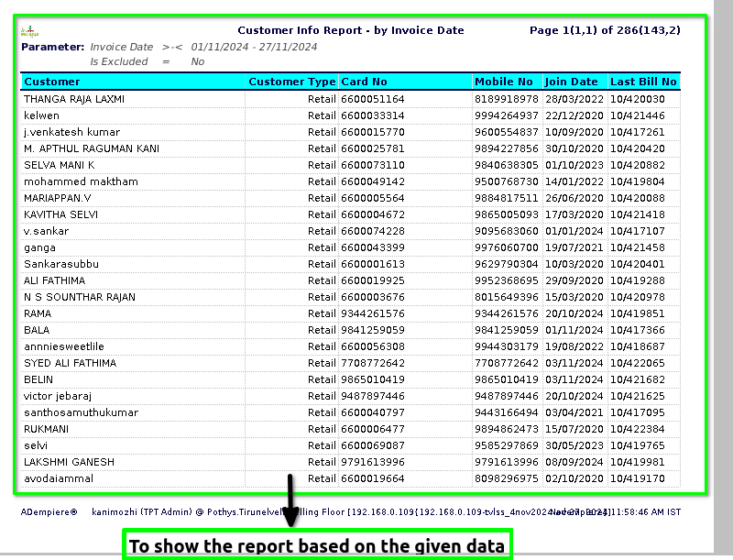Click card number 6600056308
Viewport: 733px width, 560px height.
click(373, 346)
